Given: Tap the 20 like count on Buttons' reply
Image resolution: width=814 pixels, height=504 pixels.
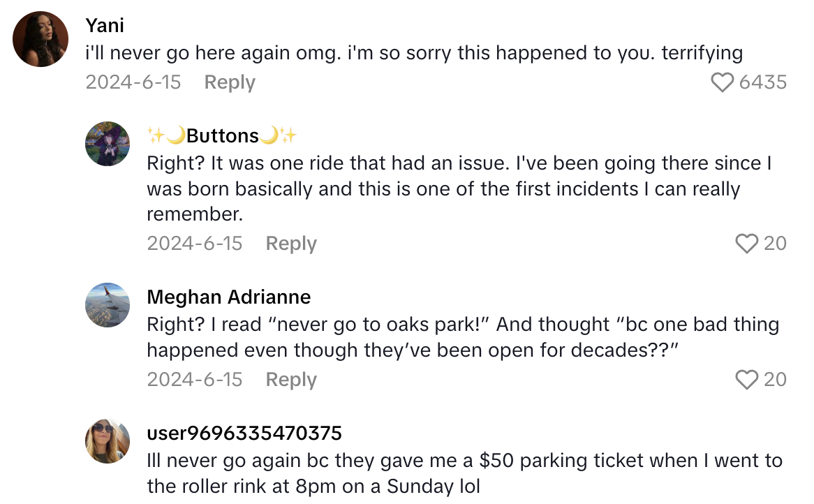Looking at the screenshot, I should coord(776,244).
